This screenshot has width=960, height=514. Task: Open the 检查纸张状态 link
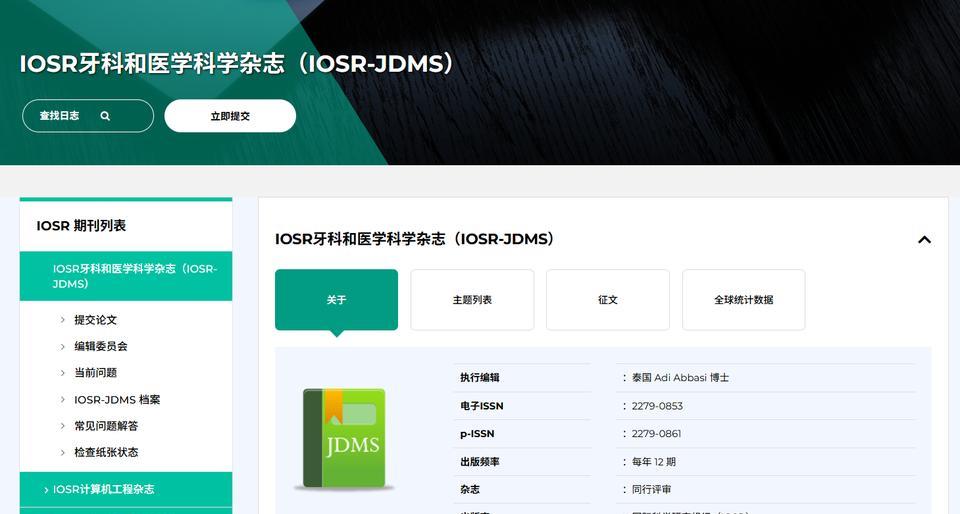(107, 452)
